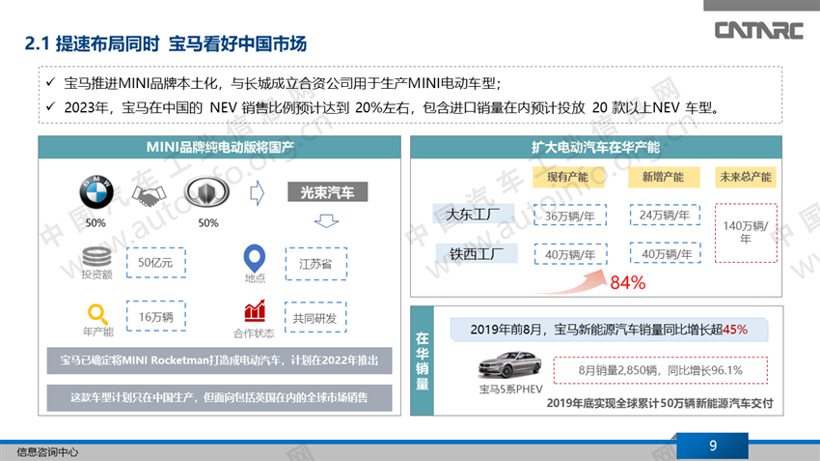Select 铁西工厂 existing capacity 40万辆/年
The image size is (820, 461).
(570, 255)
